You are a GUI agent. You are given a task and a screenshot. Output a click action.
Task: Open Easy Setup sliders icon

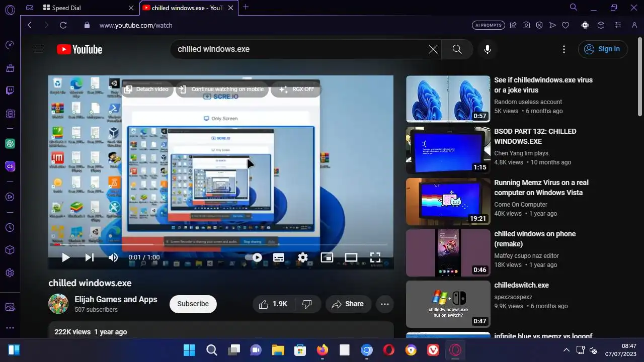click(618, 25)
